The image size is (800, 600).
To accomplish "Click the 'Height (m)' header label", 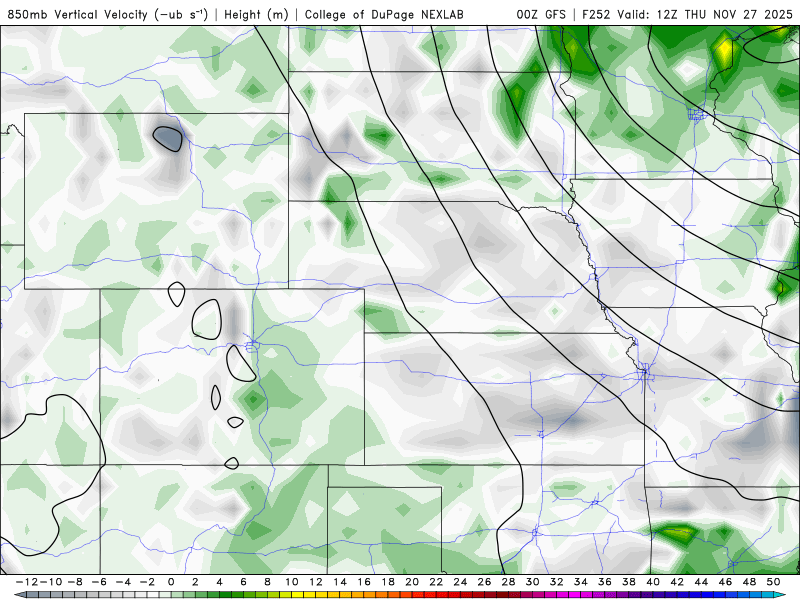I will 257,14.
